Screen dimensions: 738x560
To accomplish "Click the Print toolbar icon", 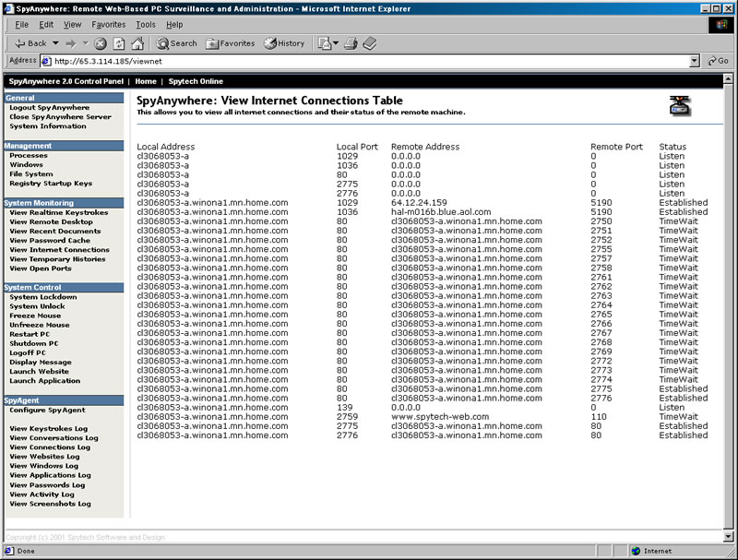I will pyautogui.click(x=351, y=43).
